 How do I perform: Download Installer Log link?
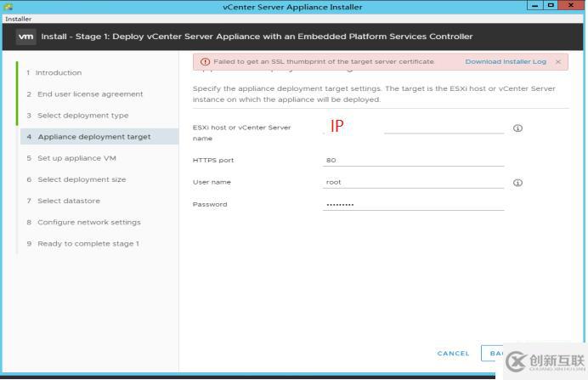506,61
